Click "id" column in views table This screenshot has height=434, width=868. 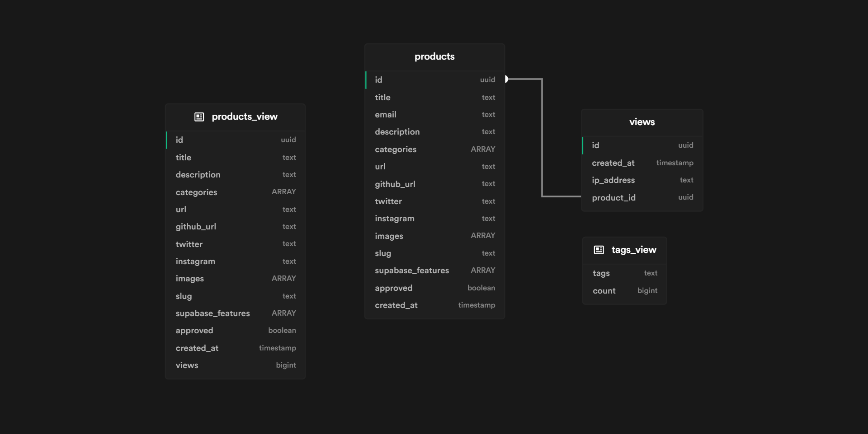point(642,145)
